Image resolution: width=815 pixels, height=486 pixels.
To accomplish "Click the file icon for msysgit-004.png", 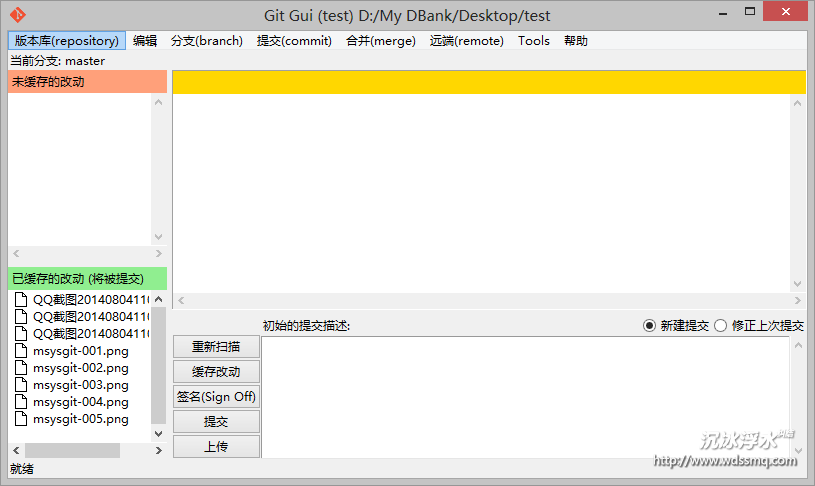I will point(21,402).
